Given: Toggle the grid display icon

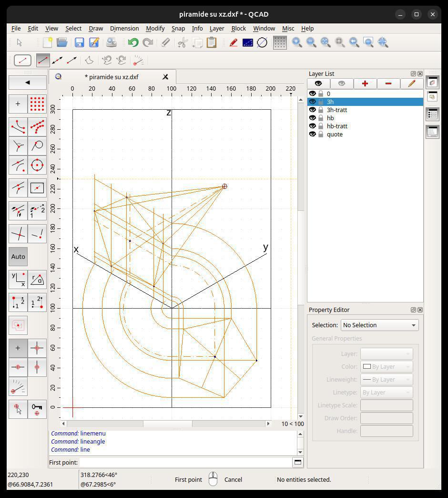Looking at the screenshot, I should (280, 42).
